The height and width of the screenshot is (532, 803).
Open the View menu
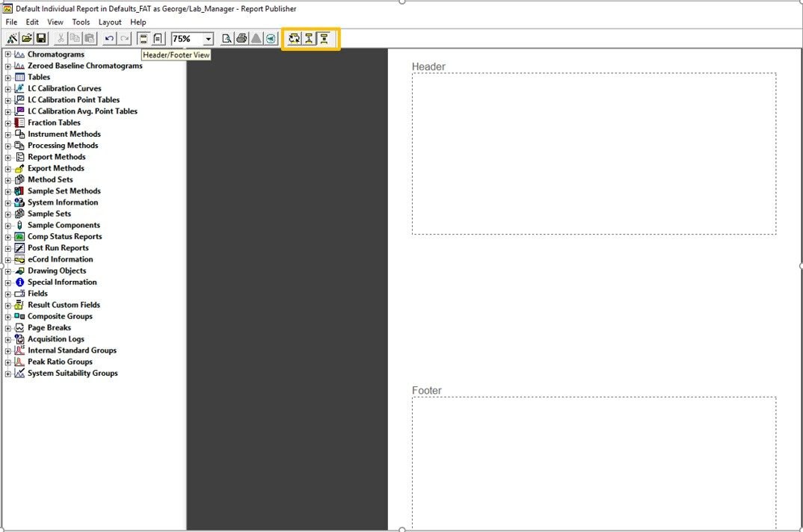(55, 22)
